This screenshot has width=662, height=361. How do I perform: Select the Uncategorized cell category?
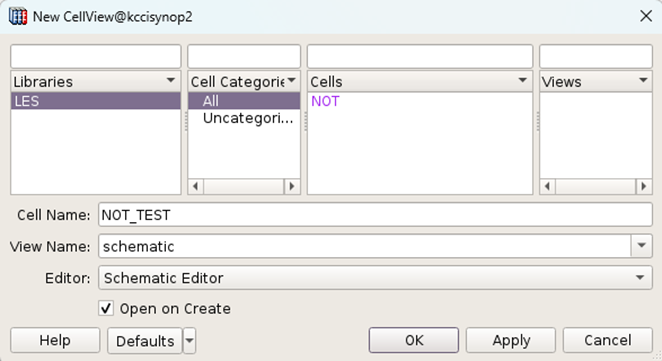[248, 118]
